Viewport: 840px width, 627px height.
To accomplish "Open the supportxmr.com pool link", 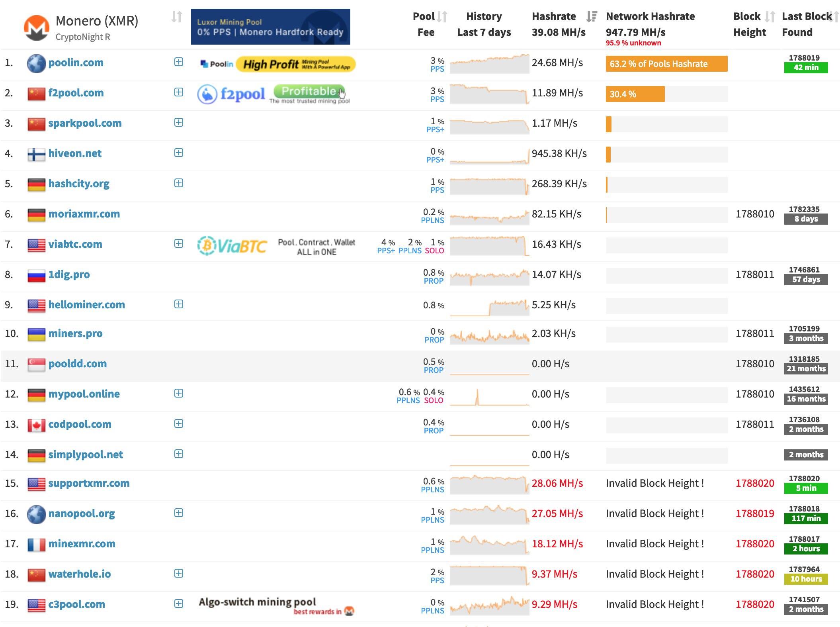I will tap(89, 483).
